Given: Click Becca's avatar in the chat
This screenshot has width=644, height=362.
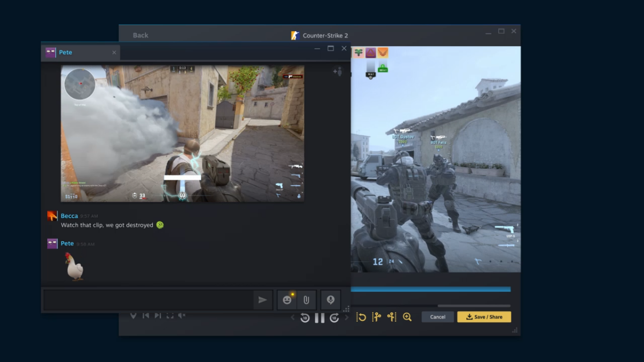Looking at the screenshot, I should click(52, 216).
